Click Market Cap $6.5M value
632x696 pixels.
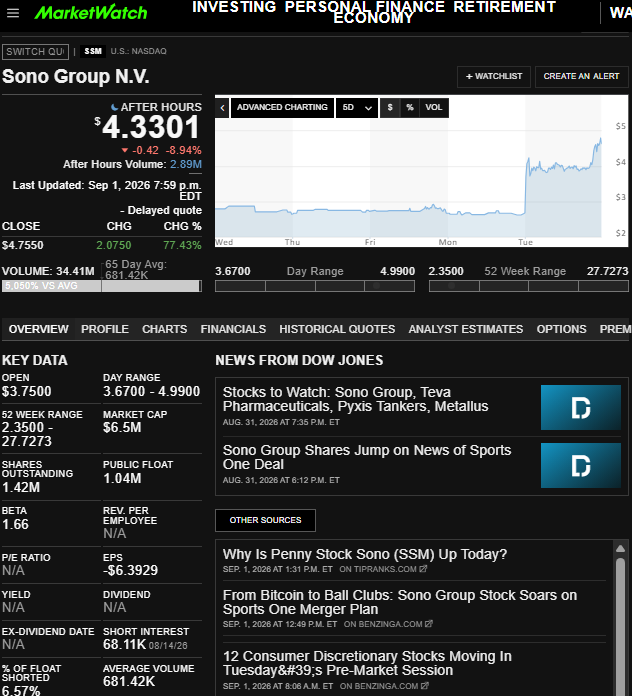(122, 427)
